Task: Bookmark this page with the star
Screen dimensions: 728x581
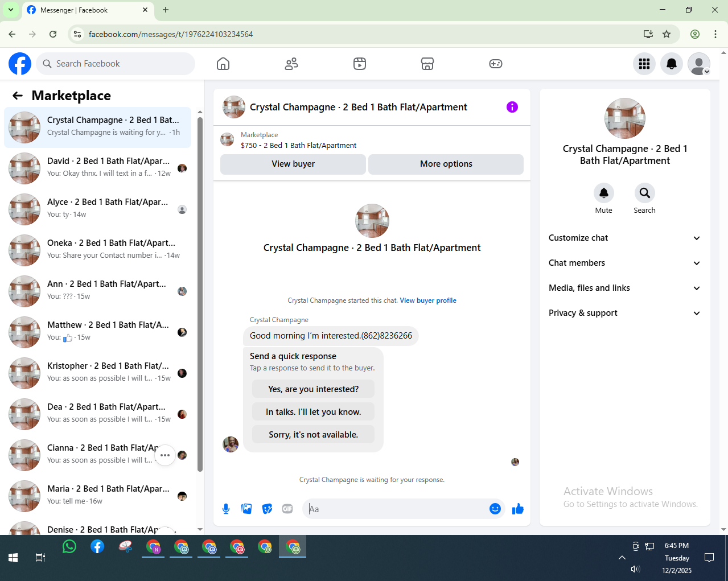Action: coord(667,34)
